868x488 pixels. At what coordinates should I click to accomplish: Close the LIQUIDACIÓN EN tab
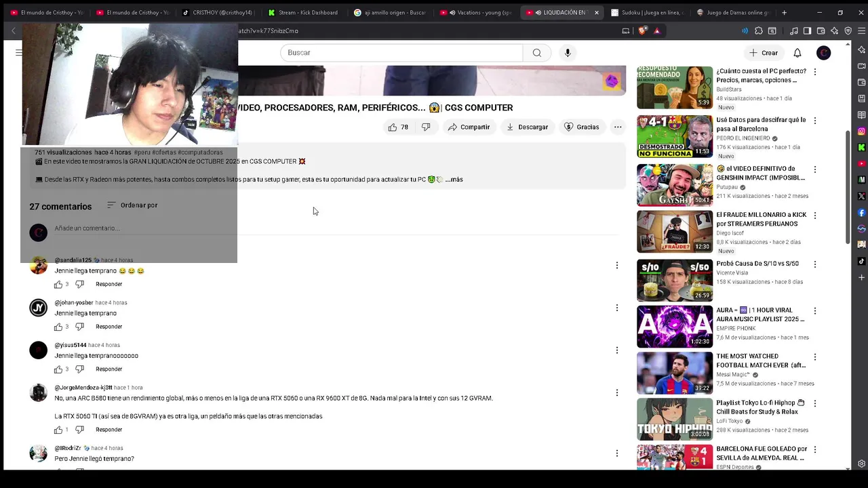point(597,12)
